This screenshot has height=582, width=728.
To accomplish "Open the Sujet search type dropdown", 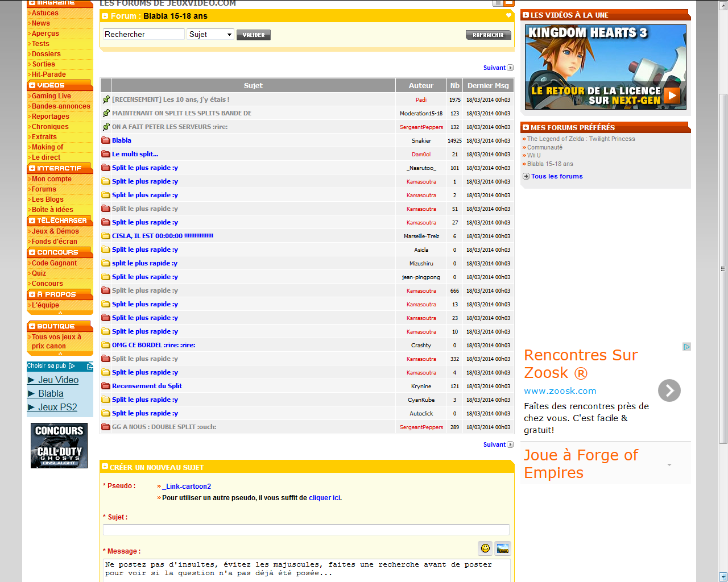I will pyautogui.click(x=210, y=34).
